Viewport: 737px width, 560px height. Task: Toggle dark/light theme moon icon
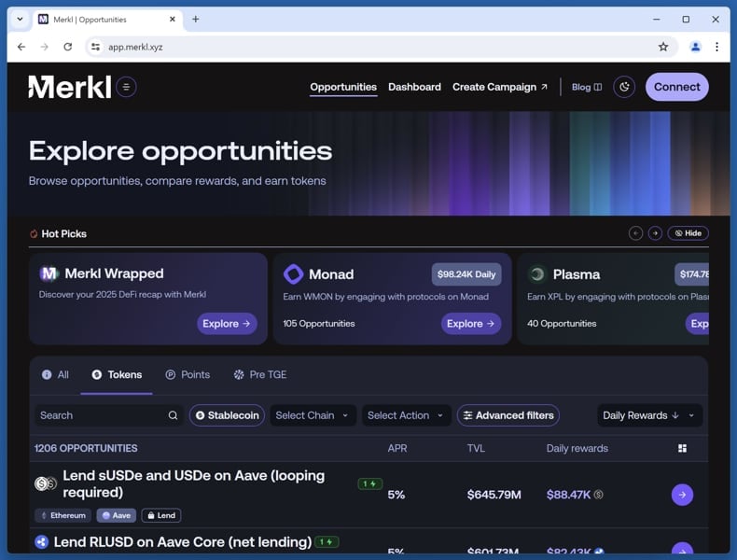(624, 87)
